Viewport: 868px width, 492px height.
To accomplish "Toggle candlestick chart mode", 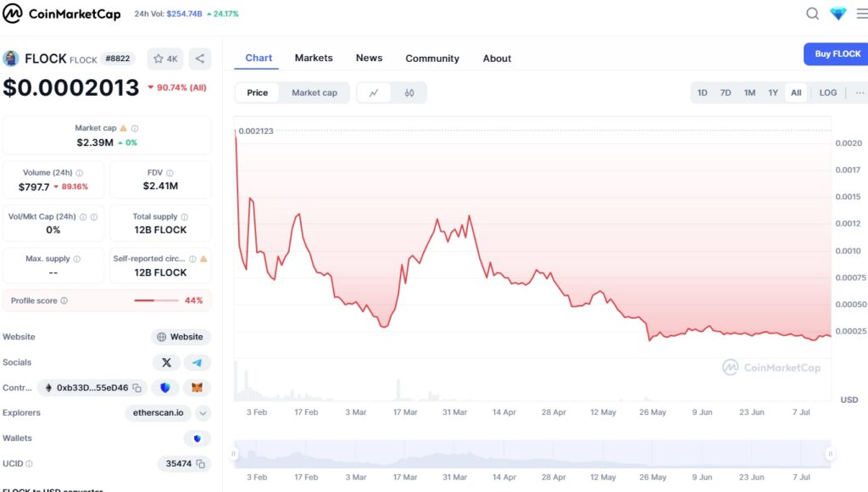I will (409, 92).
